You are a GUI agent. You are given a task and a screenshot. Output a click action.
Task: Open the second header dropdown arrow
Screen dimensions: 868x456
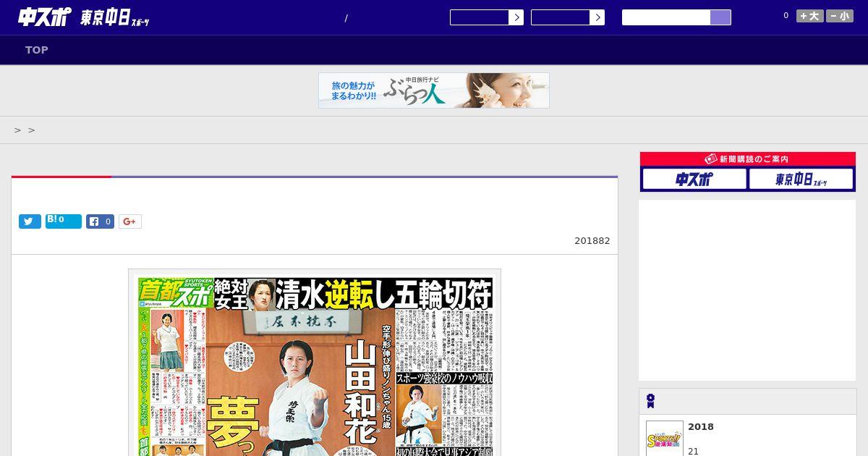pos(597,17)
